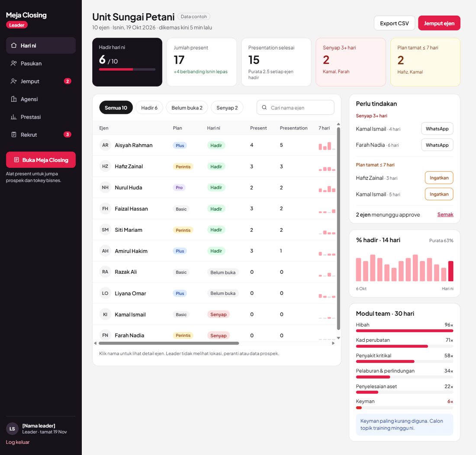Click the Hadir hari ni progress bar

(127, 70)
